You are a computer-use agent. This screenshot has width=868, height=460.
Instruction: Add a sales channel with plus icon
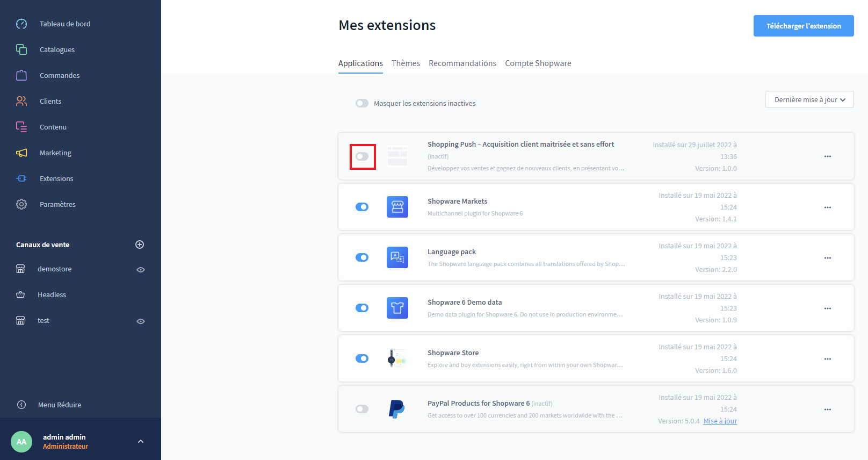coord(140,245)
